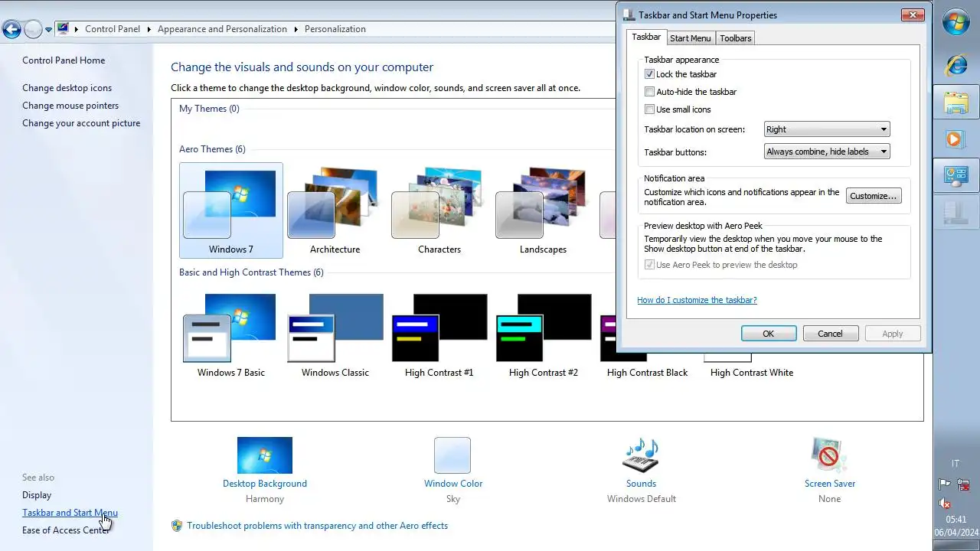Select High Contrast #2 theme

(543, 335)
